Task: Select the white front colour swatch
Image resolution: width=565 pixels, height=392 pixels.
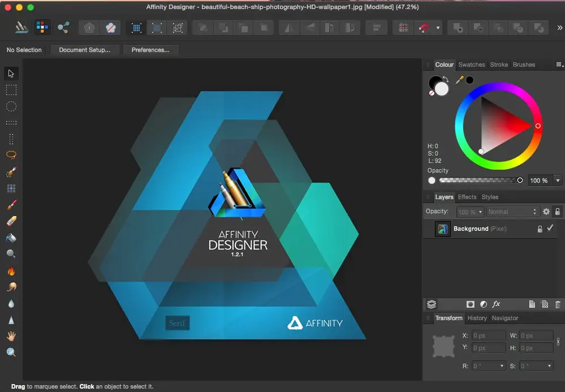Action: click(x=442, y=89)
